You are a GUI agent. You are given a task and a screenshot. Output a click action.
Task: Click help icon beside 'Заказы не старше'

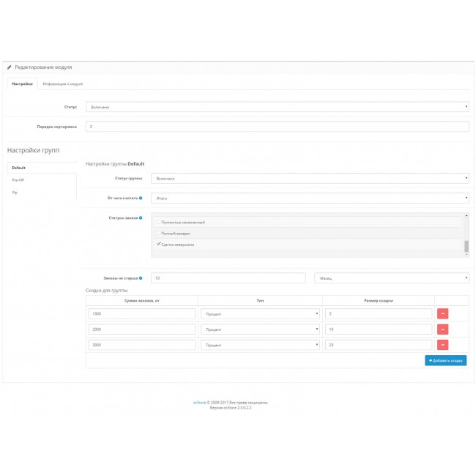140,278
